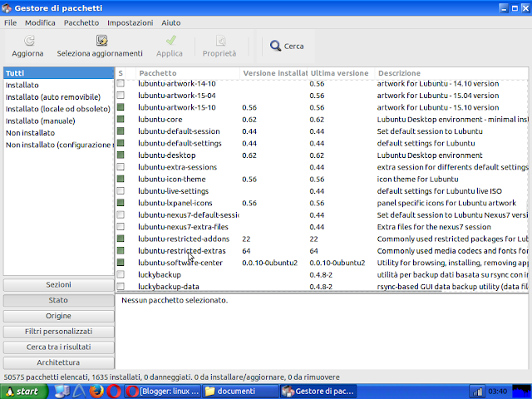Click the horizontal scrollbar of package list
Image resolution: width=532 pixels, height=399 pixels.
278,291
